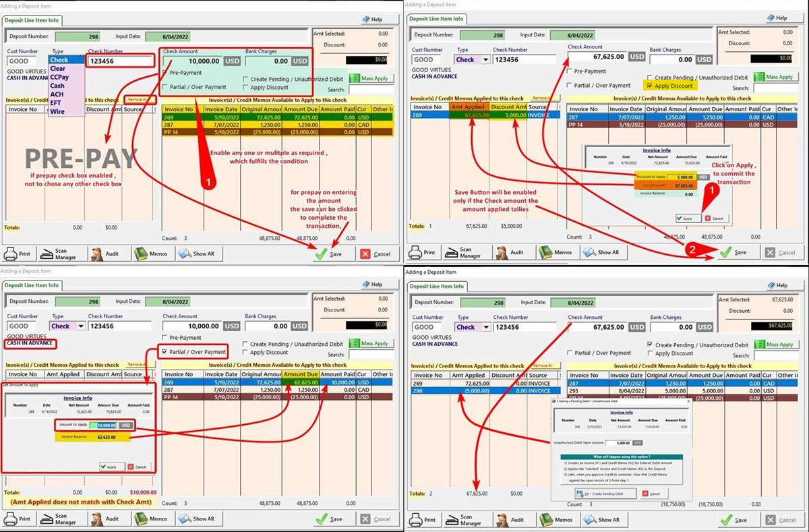This screenshot has height=532, width=809.
Task: Click the bottom Save checkmark in bottom-left window
Action: [322, 519]
